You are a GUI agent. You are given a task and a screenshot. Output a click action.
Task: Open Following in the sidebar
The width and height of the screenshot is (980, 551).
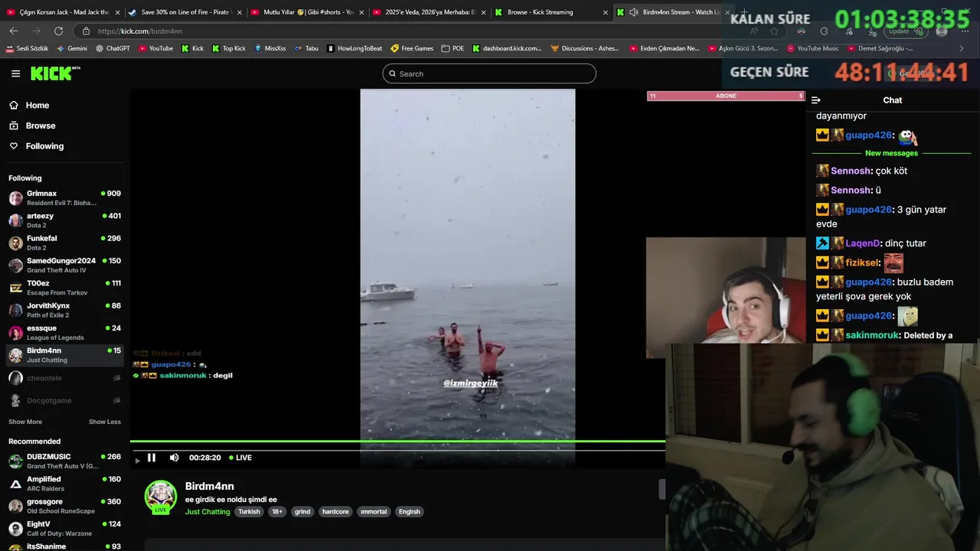click(x=44, y=146)
